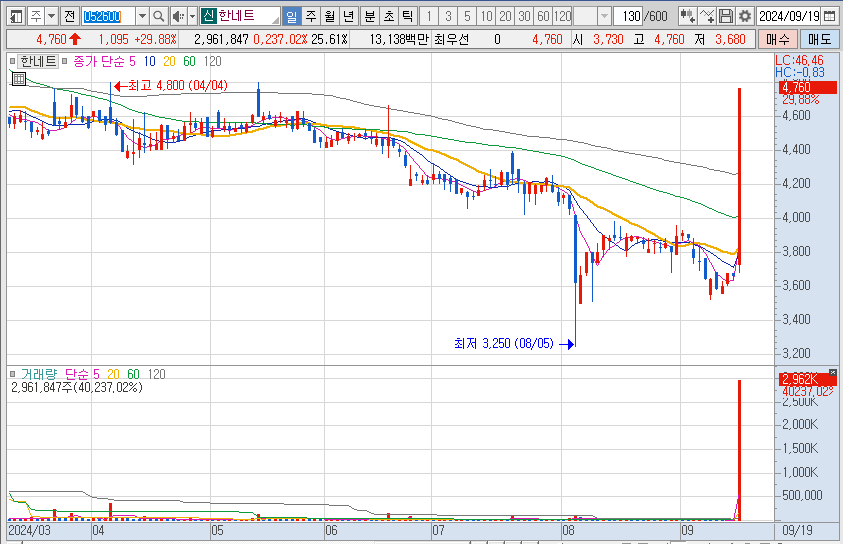The image size is (843, 544).
Task: Switch to 주 (weekly) chart period
Action: (x=311, y=16)
